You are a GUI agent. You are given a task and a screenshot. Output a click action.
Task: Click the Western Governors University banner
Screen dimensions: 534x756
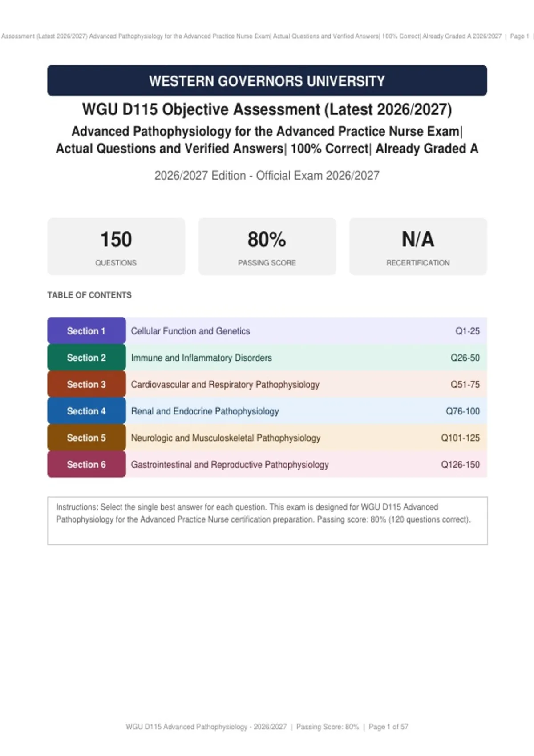pyautogui.click(x=267, y=80)
